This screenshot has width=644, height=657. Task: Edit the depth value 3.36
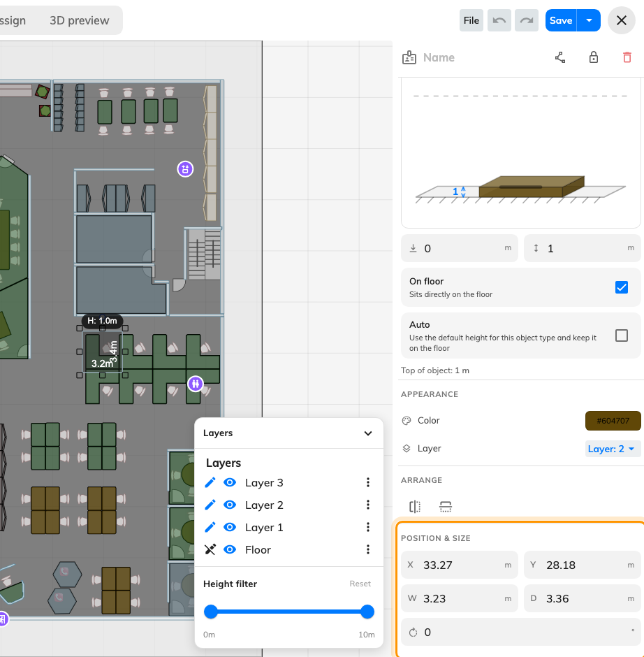coord(583,599)
